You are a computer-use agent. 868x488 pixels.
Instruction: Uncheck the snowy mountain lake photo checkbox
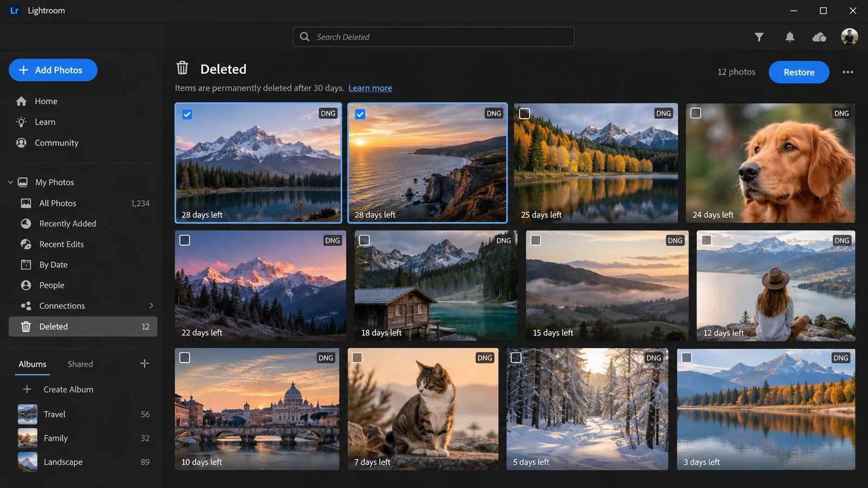[187, 114]
